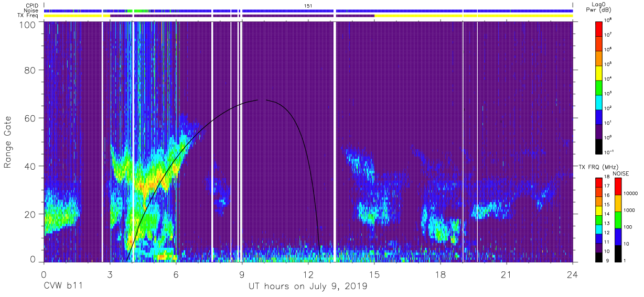Click the power colorbar tick label 10^4

(608, 79)
